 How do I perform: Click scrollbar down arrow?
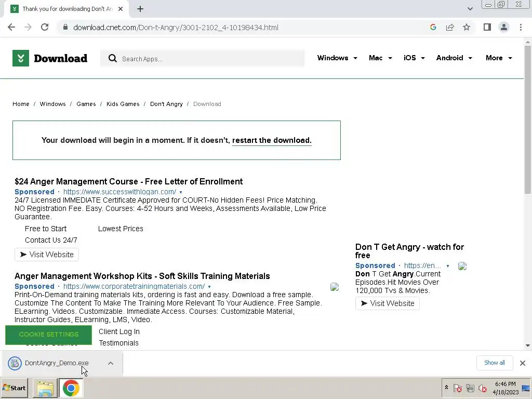[x=528, y=345]
